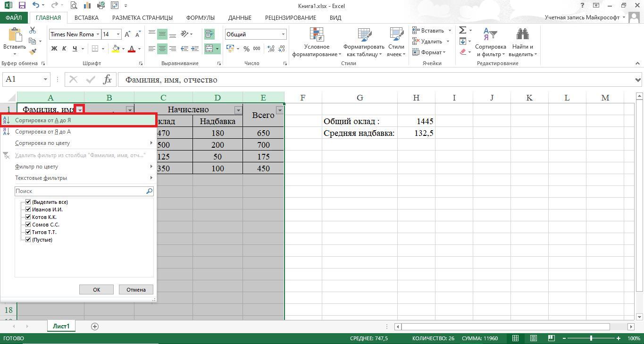Viewport: 644px width, 344px height.
Task: Add a new sheet with the plus icon
Action: pos(95,327)
